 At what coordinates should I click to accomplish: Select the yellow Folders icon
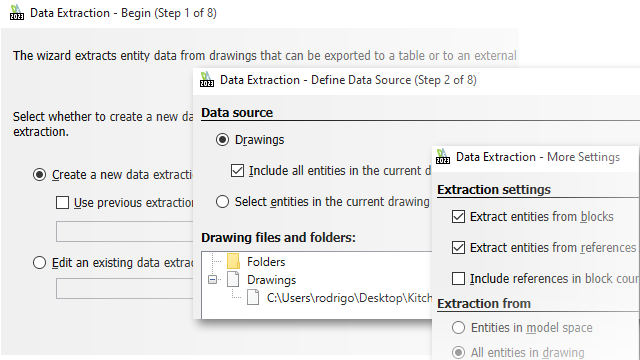[233, 261]
